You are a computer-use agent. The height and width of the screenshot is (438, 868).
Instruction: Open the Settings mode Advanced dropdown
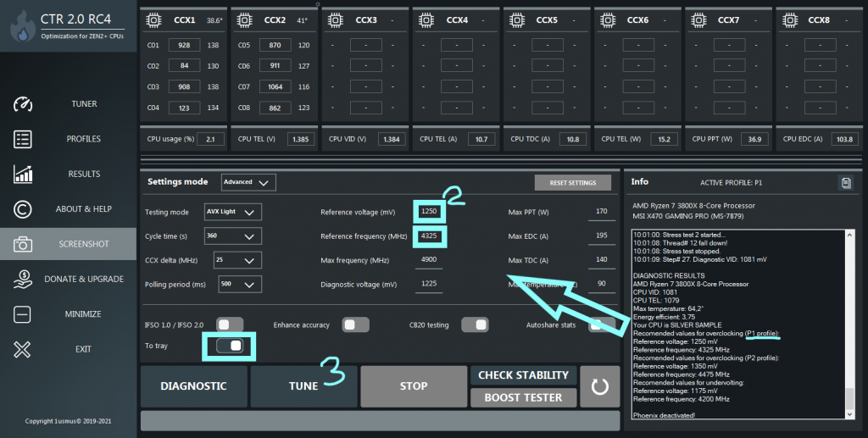248,182
